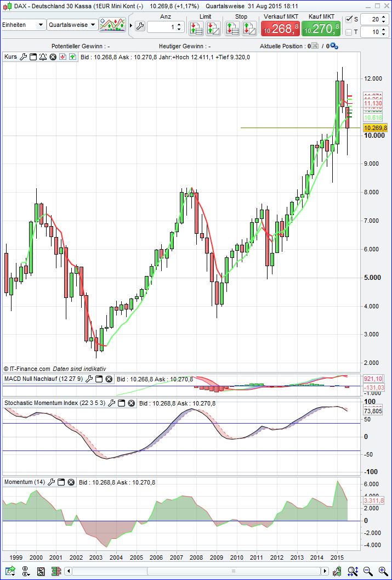Screen dimensions: 392x580
Task: Click red down arrow sell icon in Kurs
Action: 63,57
